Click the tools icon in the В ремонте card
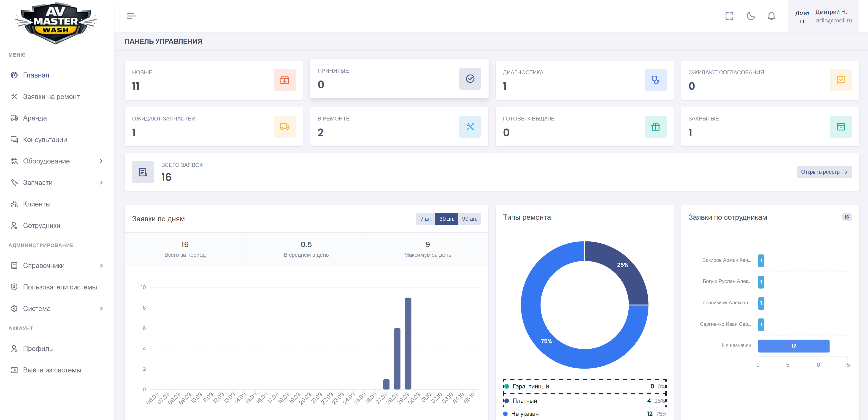Viewport: 868px width, 420px height. [x=470, y=126]
